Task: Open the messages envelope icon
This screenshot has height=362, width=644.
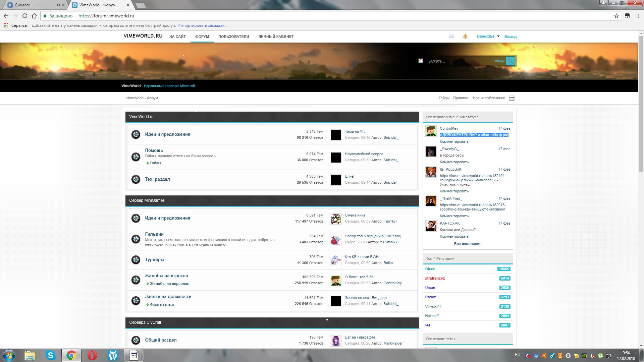Action: tap(451, 36)
